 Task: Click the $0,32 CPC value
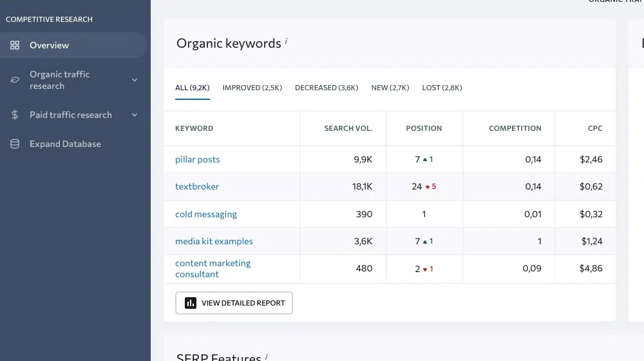(591, 214)
